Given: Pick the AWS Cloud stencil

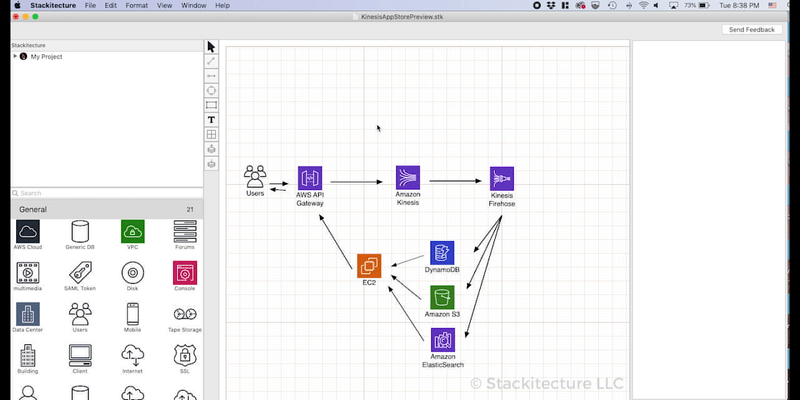Looking at the screenshot, I should coord(27,232).
